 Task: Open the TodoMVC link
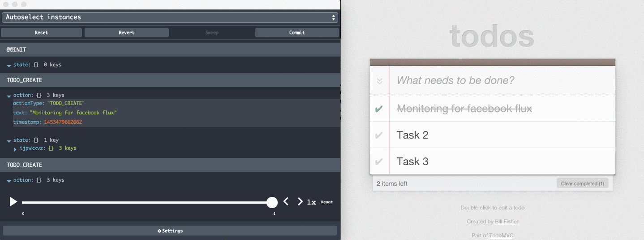501,236
